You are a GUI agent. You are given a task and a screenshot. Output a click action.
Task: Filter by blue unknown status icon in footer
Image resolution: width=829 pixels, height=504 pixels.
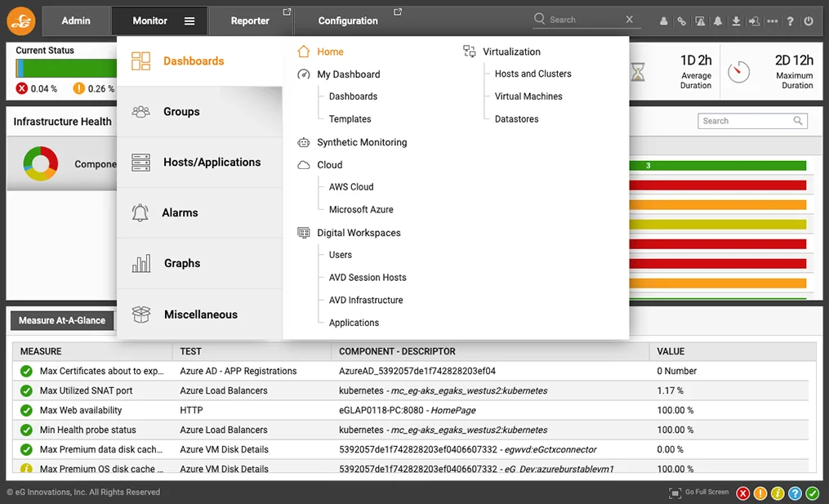point(796,493)
